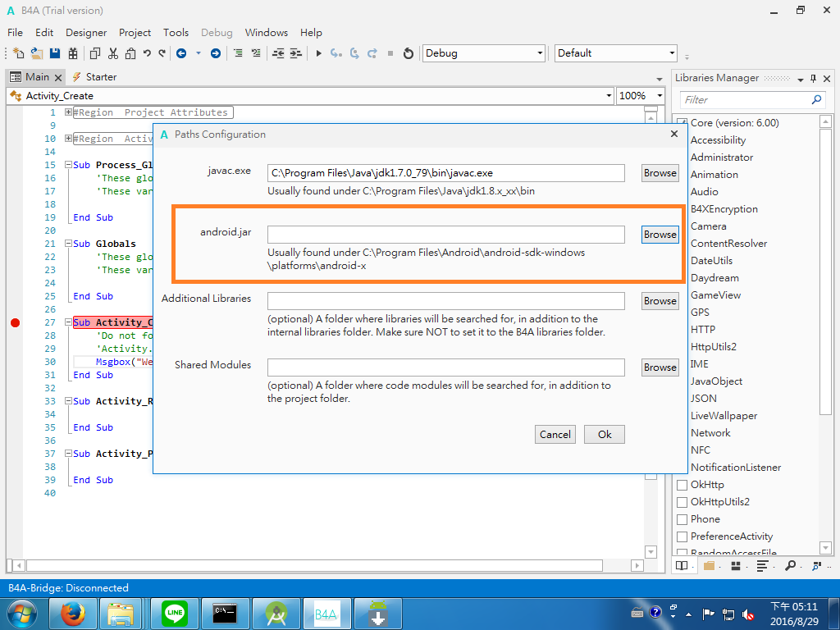Click Ok in Paths Configuration dialog
This screenshot has height=630, width=840.
[x=605, y=435]
